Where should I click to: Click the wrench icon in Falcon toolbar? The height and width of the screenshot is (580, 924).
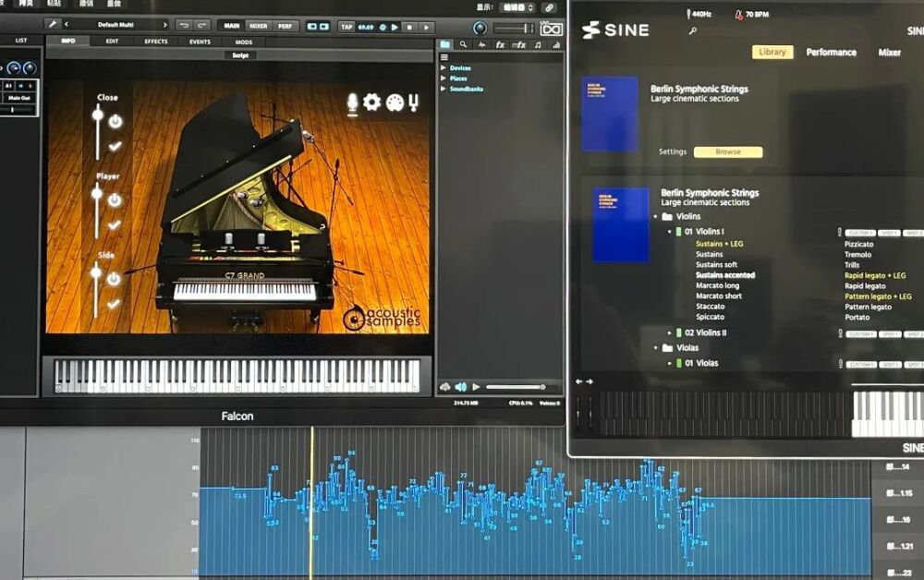(53, 25)
